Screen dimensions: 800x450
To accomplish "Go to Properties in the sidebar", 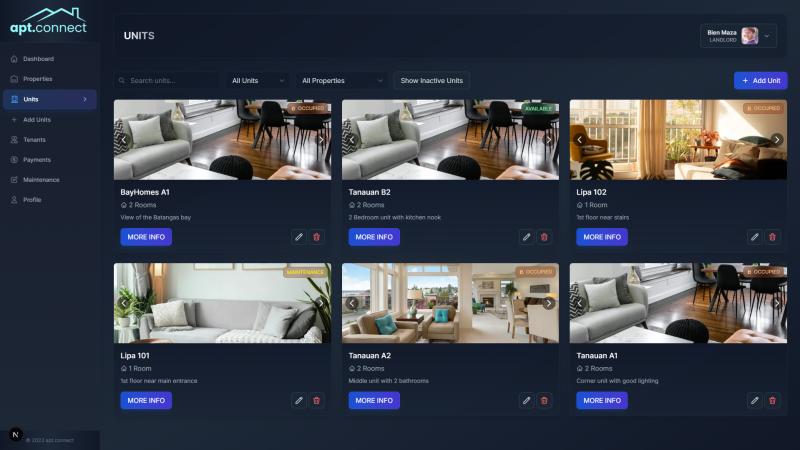I will coord(49,79).
